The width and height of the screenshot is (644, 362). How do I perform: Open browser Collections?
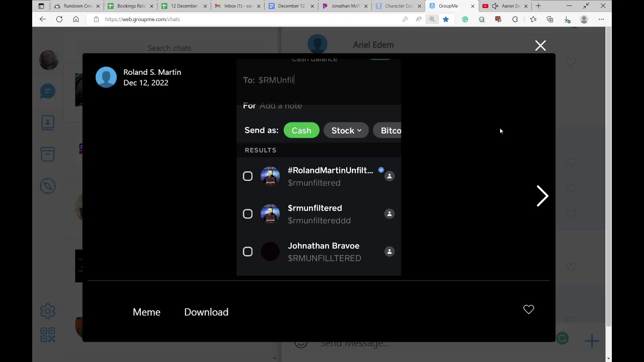(550, 19)
